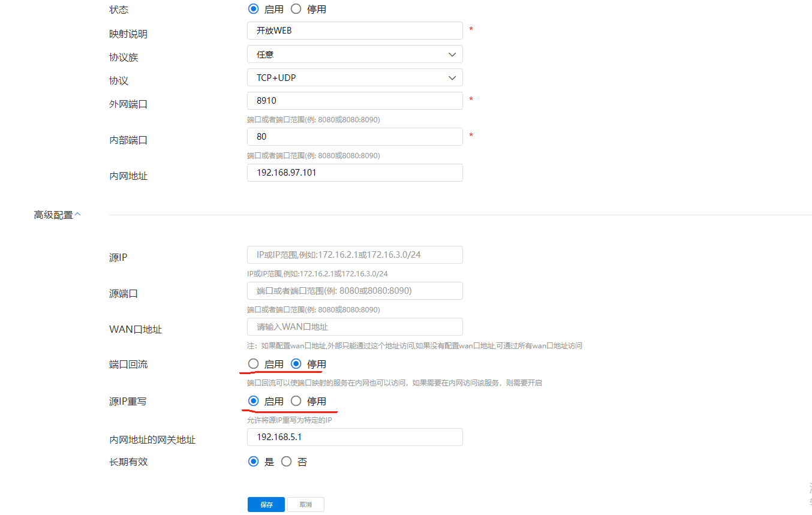The image size is (812, 515).
Task: Select the 启用 radio for 状态
Action: tap(254, 9)
